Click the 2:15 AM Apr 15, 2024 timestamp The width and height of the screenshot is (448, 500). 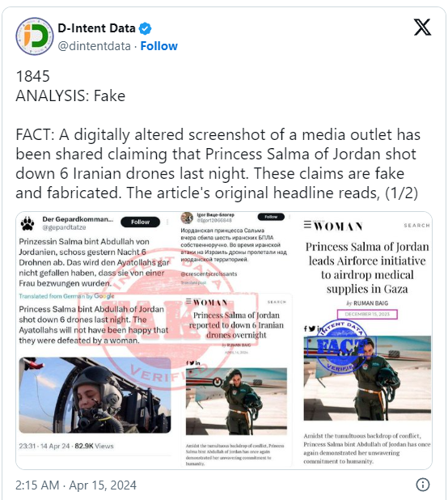[76, 485]
